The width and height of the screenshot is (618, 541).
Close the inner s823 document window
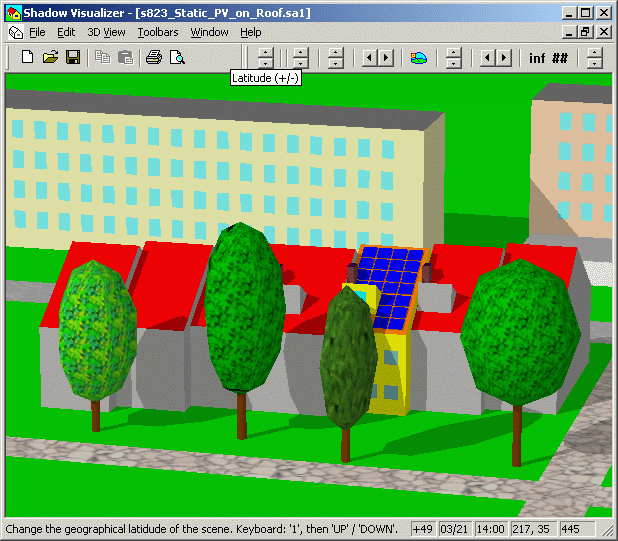[x=604, y=32]
